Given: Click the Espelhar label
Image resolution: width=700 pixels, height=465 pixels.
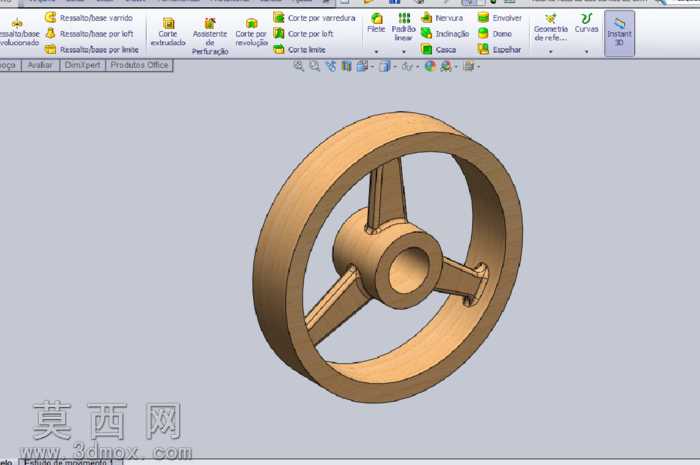Looking at the screenshot, I should (507, 50).
